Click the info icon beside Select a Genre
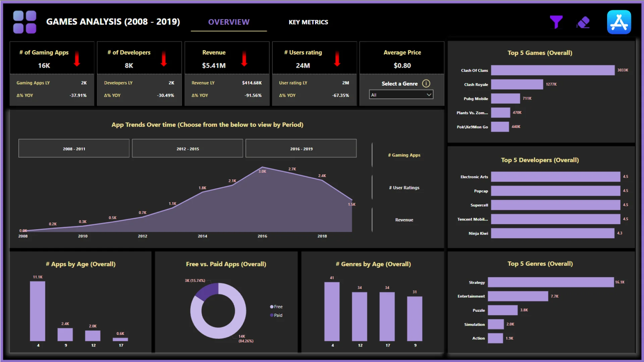 click(426, 83)
